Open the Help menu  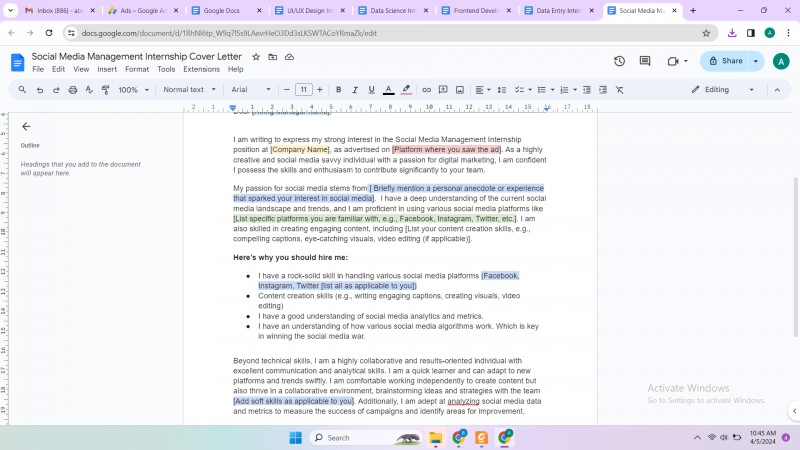(x=236, y=69)
